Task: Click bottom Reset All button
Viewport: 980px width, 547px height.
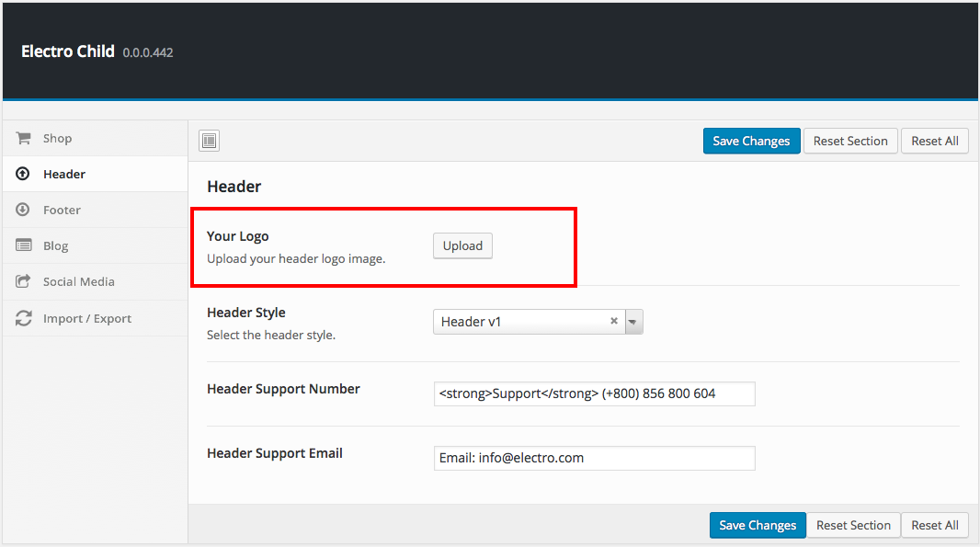Action: (934, 525)
